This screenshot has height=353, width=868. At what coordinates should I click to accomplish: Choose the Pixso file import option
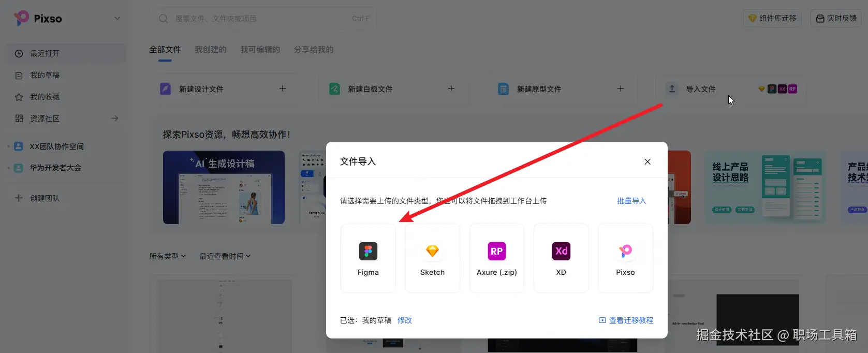pyautogui.click(x=625, y=258)
